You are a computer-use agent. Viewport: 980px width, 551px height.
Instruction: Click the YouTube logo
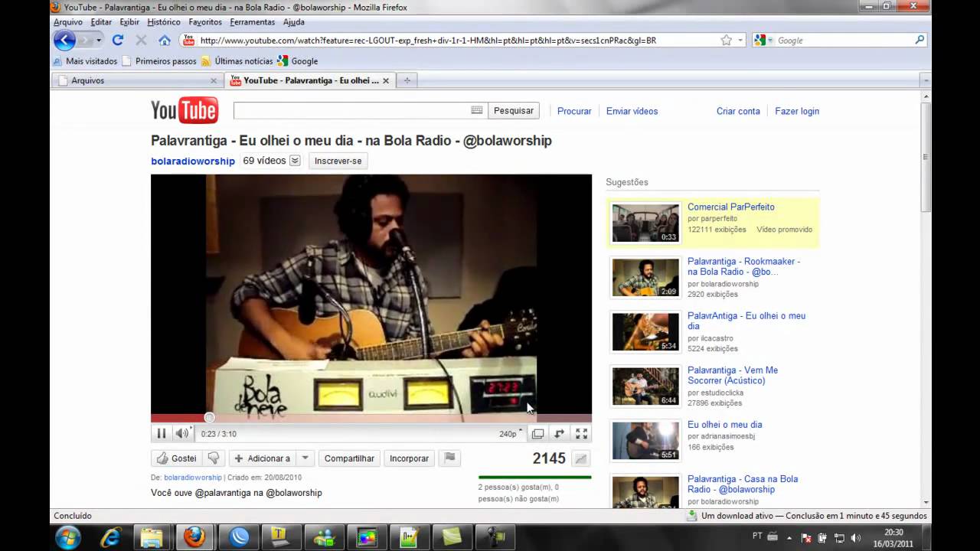point(185,110)
